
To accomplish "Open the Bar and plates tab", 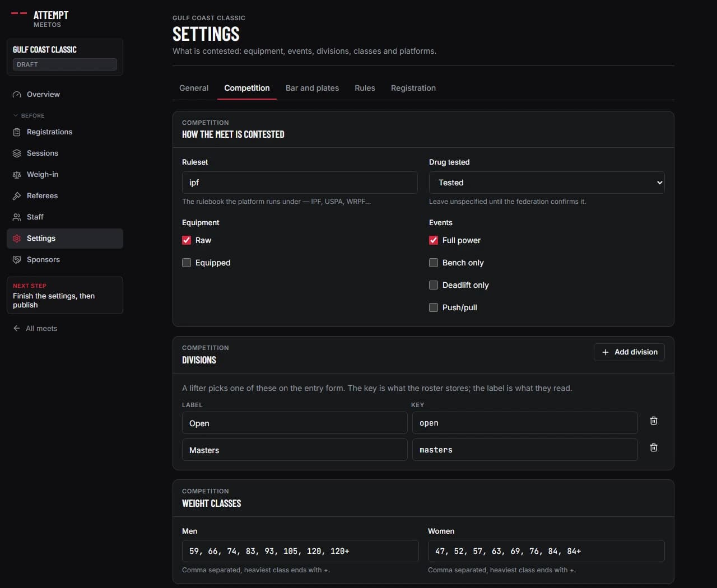I will coord(312,88).
